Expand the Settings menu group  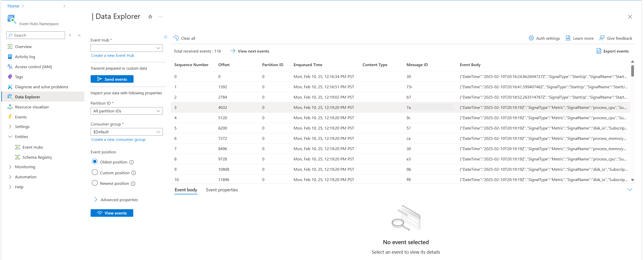(10, 126)
